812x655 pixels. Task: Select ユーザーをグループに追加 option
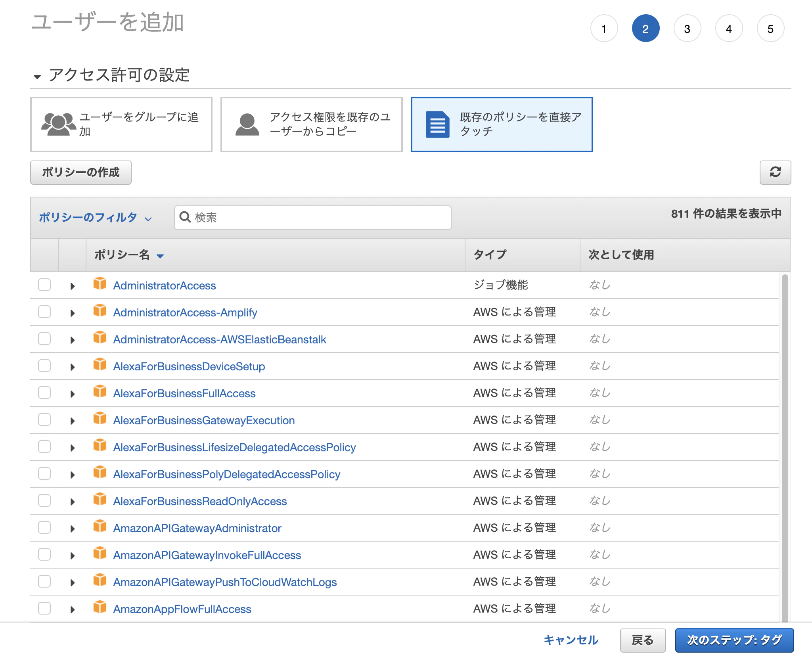(x=121, y=124)
